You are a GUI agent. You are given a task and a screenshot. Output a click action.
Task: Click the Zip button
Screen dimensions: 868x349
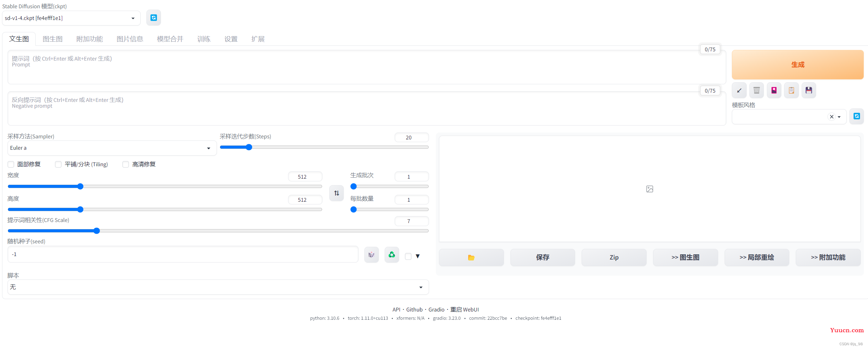614,257
